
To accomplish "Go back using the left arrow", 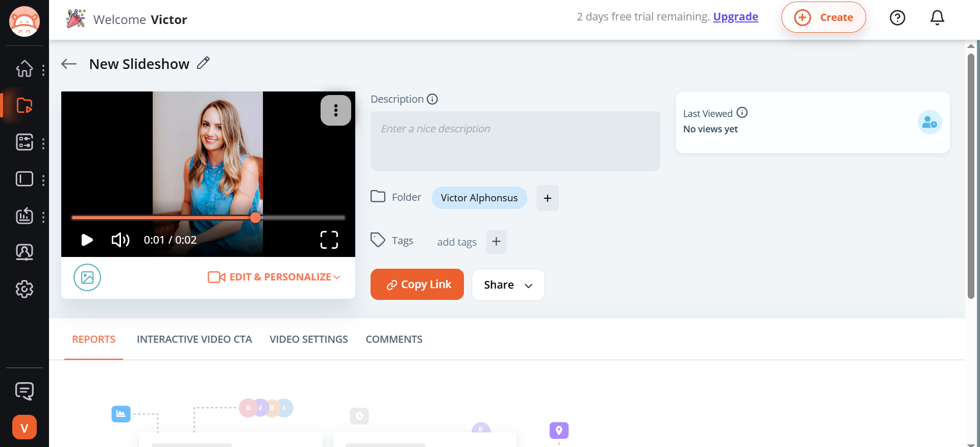I will (x=69, y=64).
